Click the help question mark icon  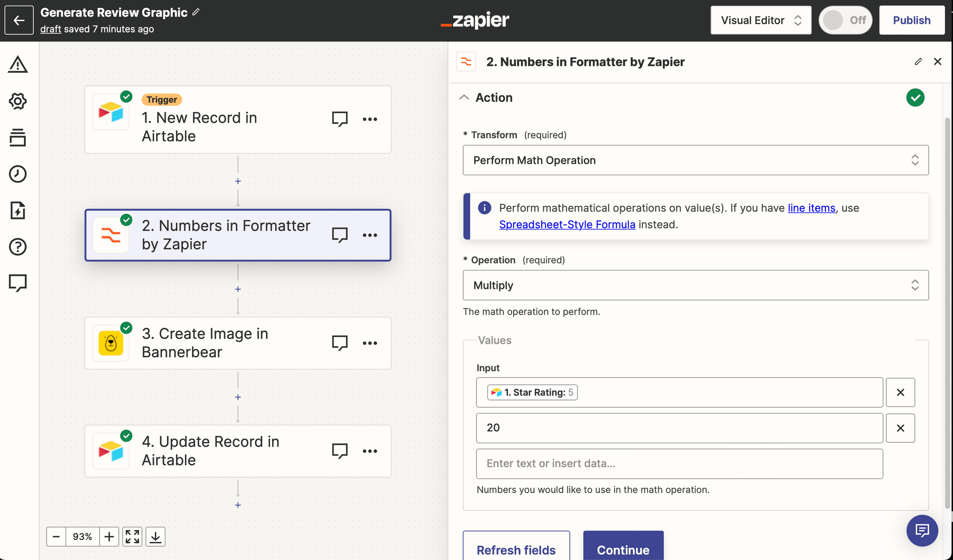[17, 247]
